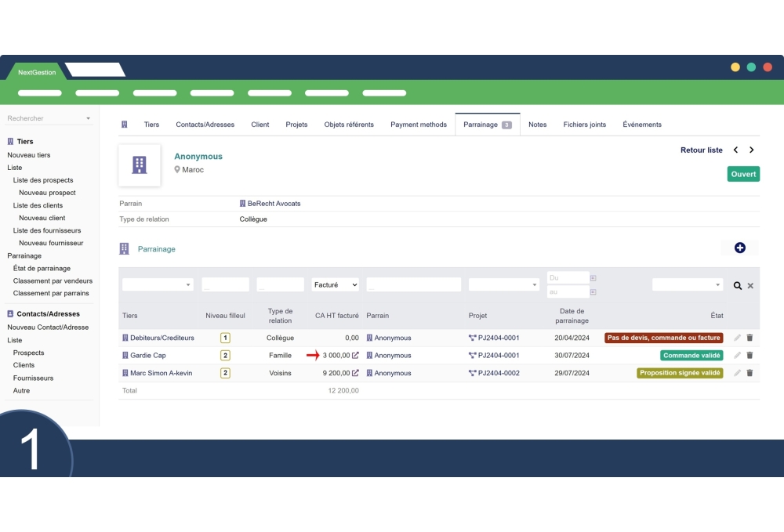
Task: Open the Projet filter dropdown
Action: pyautogui.click(x=503, y=285)
